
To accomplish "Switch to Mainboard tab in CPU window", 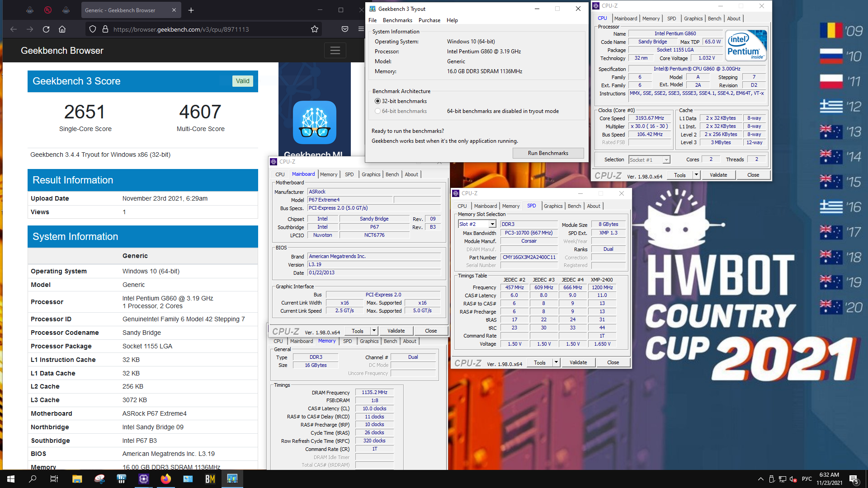I will click(626, 19).
